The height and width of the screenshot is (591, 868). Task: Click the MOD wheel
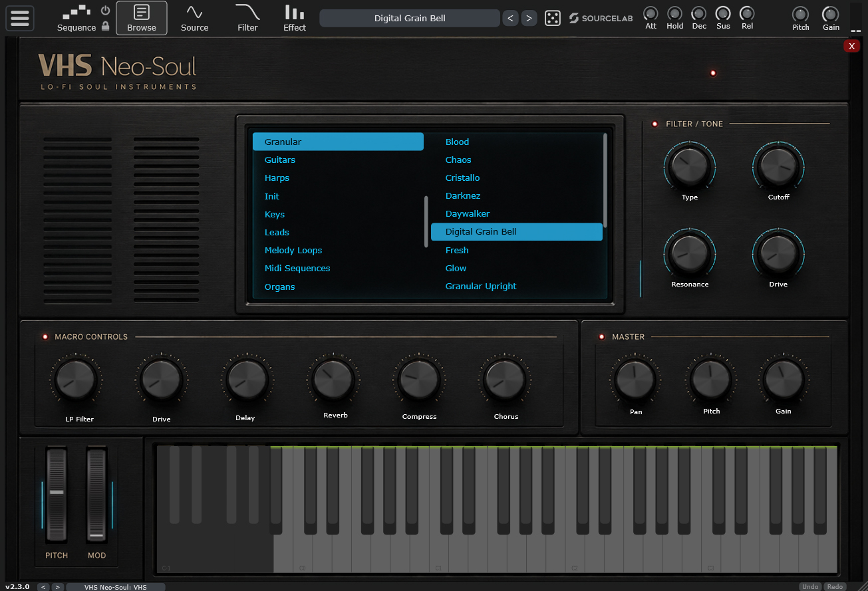96,495
